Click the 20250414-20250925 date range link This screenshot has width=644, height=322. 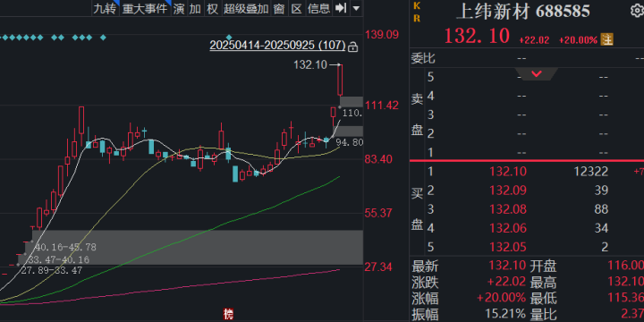click(277, 46)
